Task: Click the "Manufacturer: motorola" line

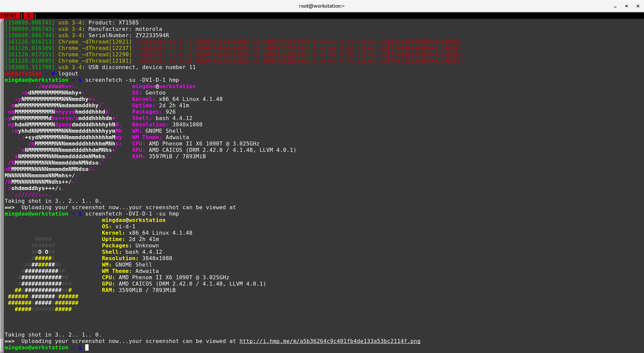Action: point(125,29)
